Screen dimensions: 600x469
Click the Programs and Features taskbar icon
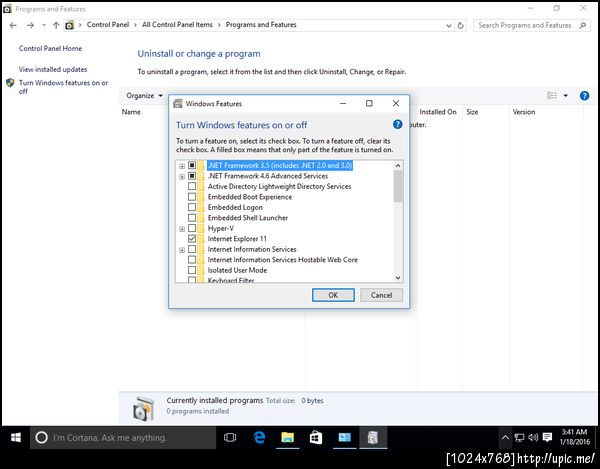[x=373, y=437]
